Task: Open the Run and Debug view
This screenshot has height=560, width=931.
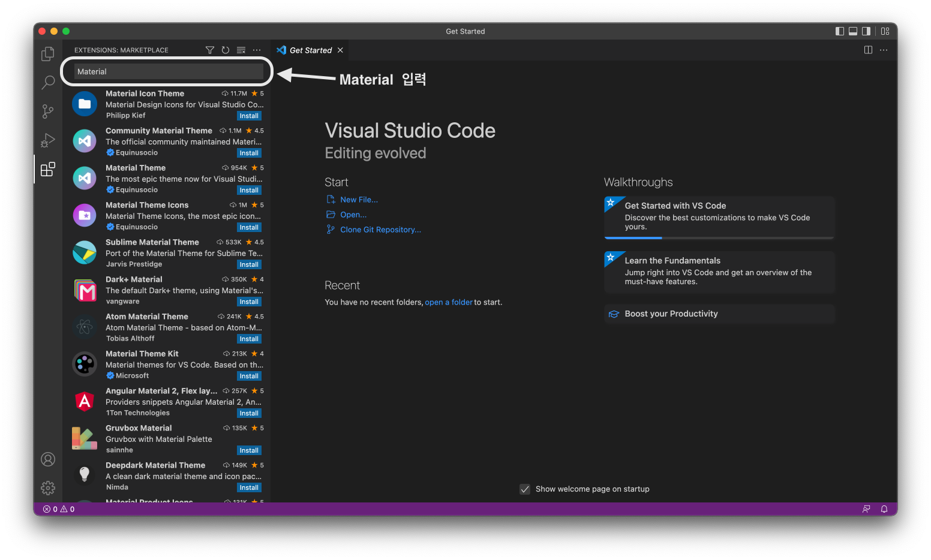Action: pos(48,140)
